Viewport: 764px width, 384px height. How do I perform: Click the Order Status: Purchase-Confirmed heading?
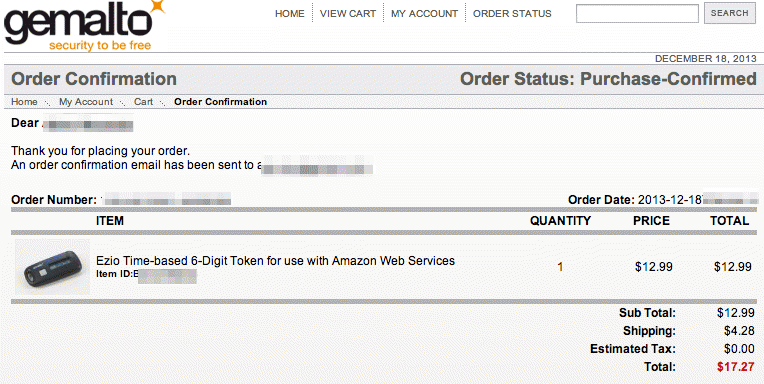[x=608, y=79]
